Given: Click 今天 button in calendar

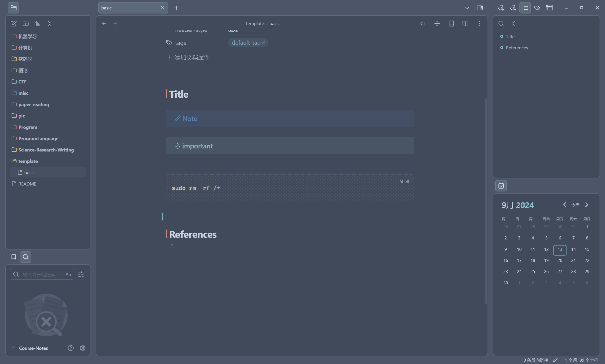Looking at the screenshot, I should click(x=575, y=205).
